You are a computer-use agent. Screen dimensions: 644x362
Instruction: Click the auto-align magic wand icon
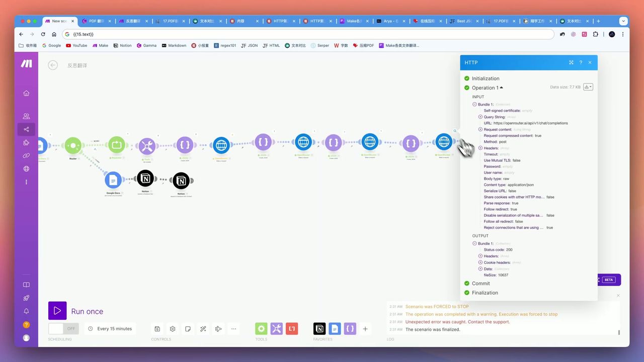click(203, 329)
